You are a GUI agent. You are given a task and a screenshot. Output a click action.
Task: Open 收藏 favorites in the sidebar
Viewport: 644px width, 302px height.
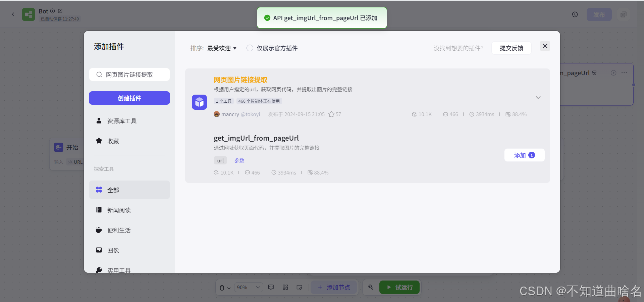pos(129,141)
